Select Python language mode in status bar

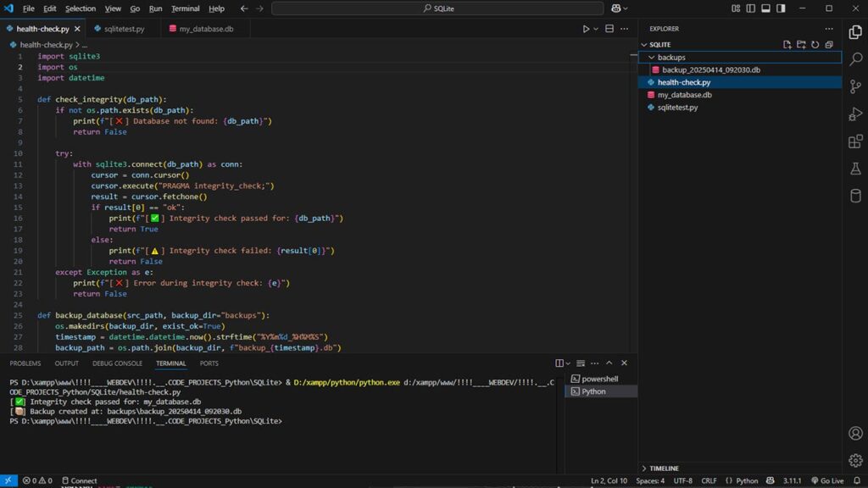pos(747,481)
